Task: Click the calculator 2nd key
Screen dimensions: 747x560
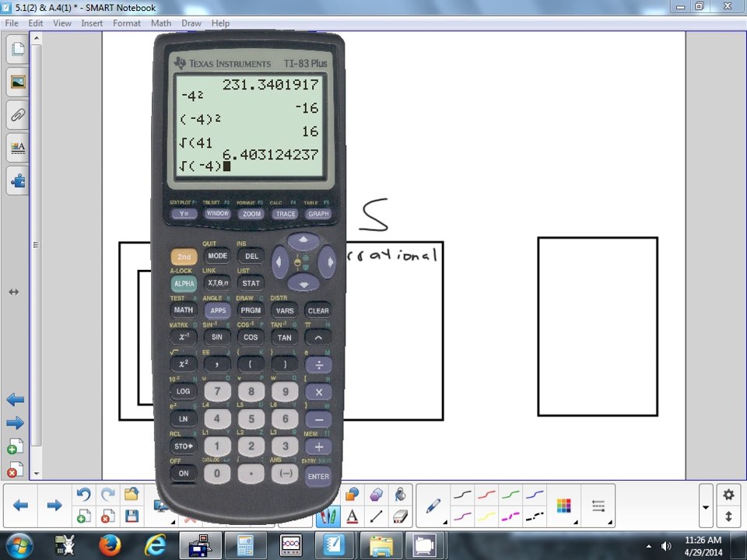Action: (184, 257)
